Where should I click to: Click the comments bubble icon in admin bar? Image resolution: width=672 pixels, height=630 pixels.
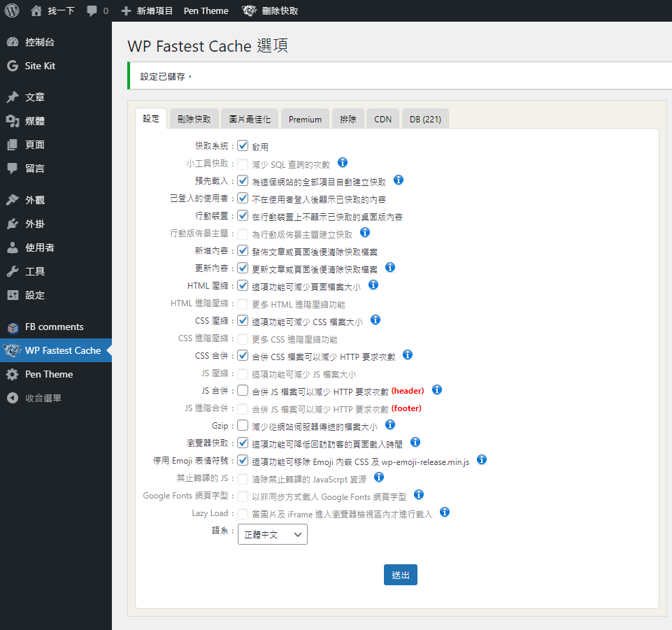pos(92,11)
